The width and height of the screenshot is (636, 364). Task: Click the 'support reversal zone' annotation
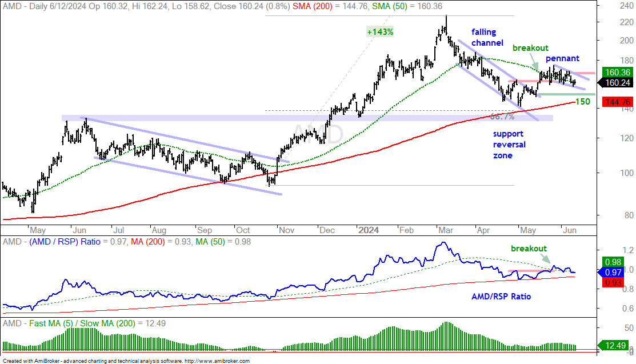click(x=509, y=145)
